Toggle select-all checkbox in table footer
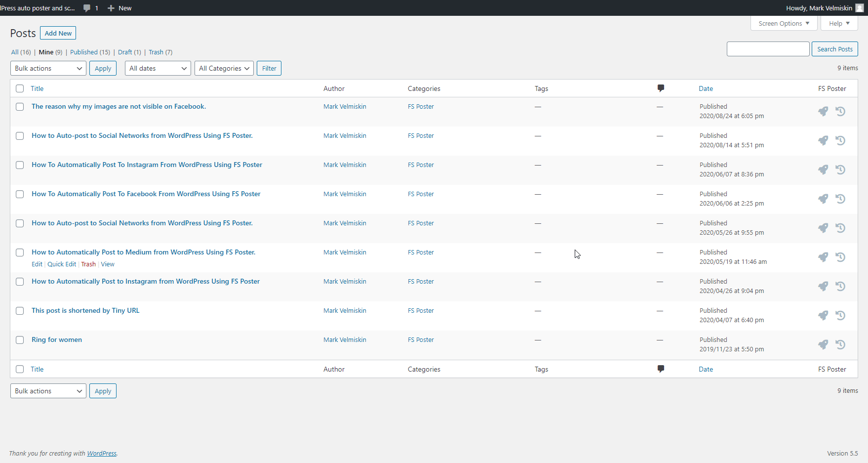Screen dimensions: 868x463 pyautogui.click(x=20, y=369)
